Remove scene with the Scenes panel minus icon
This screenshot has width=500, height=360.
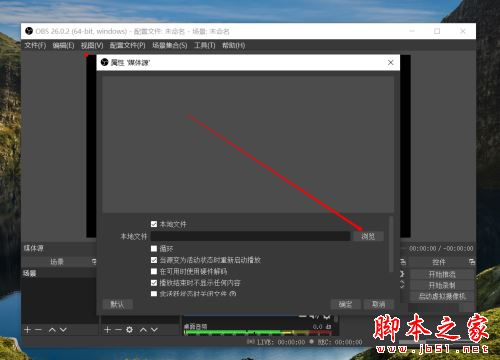coord(38,330)
